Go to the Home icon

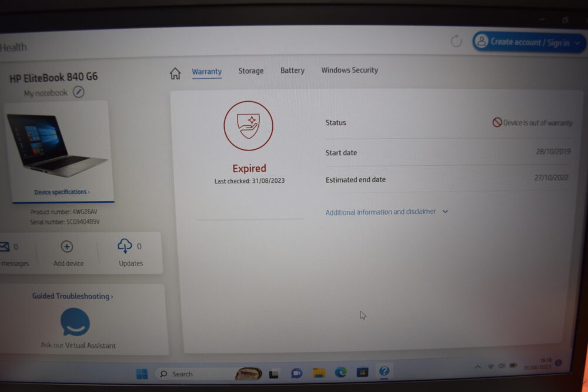175,73
